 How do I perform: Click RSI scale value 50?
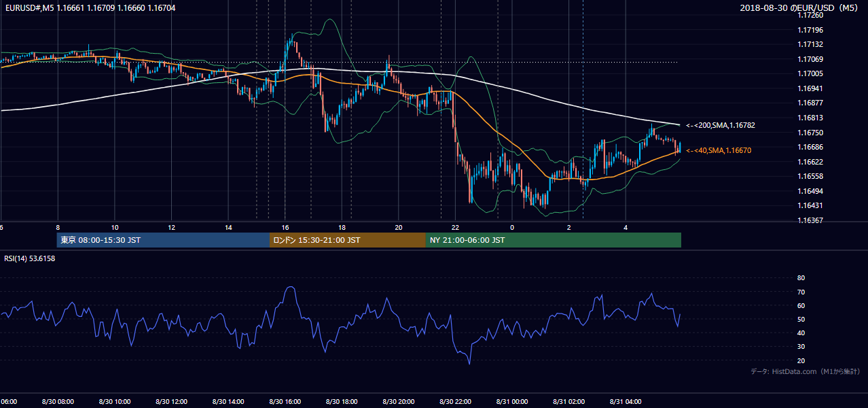coord(801,319)
